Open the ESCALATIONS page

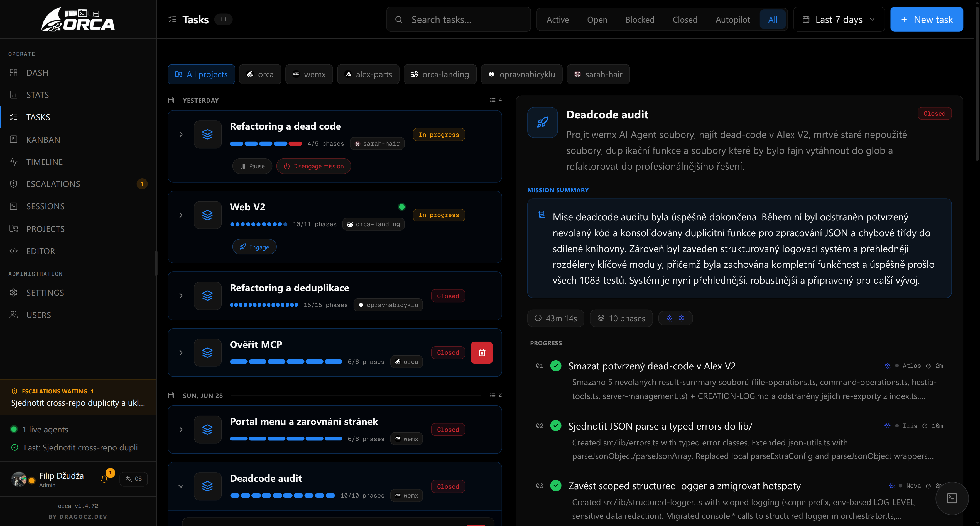pyautogui.click(x=78, y=184)
